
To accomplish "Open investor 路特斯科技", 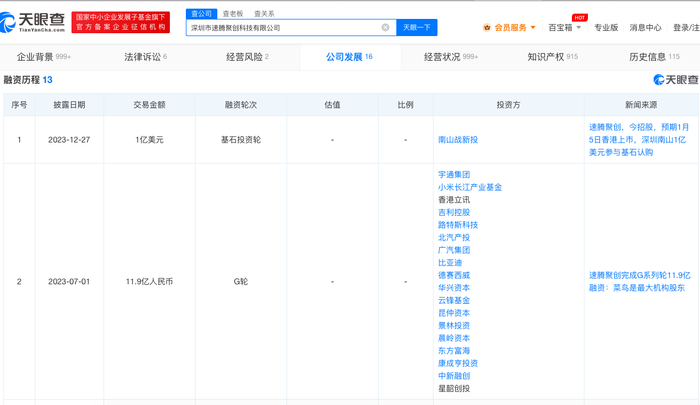I will click(x=458, y=225).
